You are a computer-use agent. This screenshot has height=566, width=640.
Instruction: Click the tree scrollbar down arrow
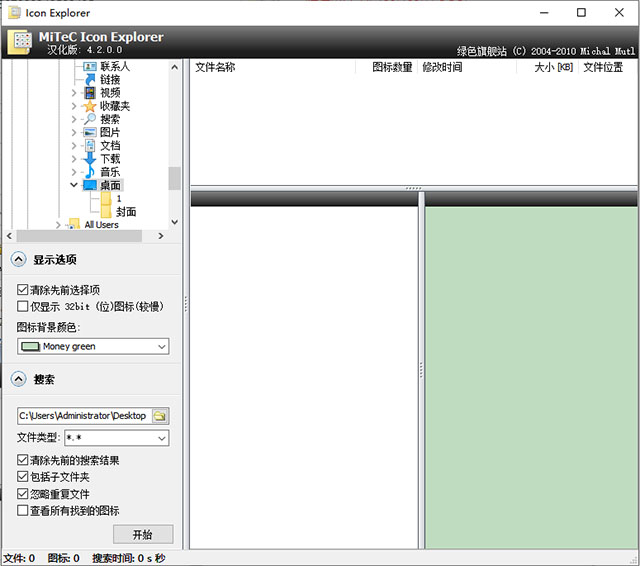(174, 222)
